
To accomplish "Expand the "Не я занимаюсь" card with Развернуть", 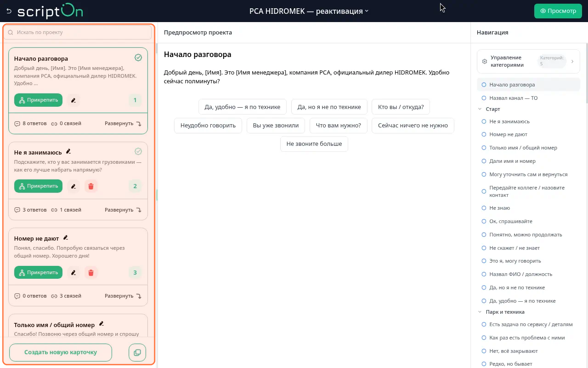I will (123, 210).
